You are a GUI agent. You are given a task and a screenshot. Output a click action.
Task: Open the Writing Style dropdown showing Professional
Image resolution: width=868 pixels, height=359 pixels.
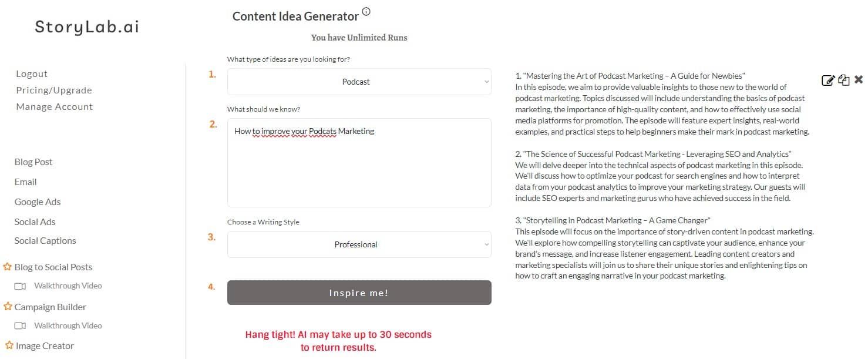click(x=358, y=244)
